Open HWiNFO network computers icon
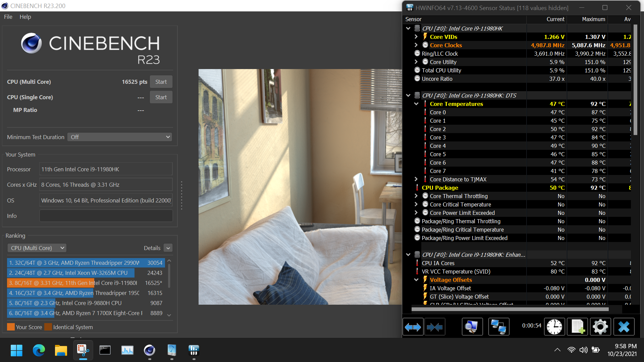The width and height of the screenshot is (644, 362). point(498,327)
